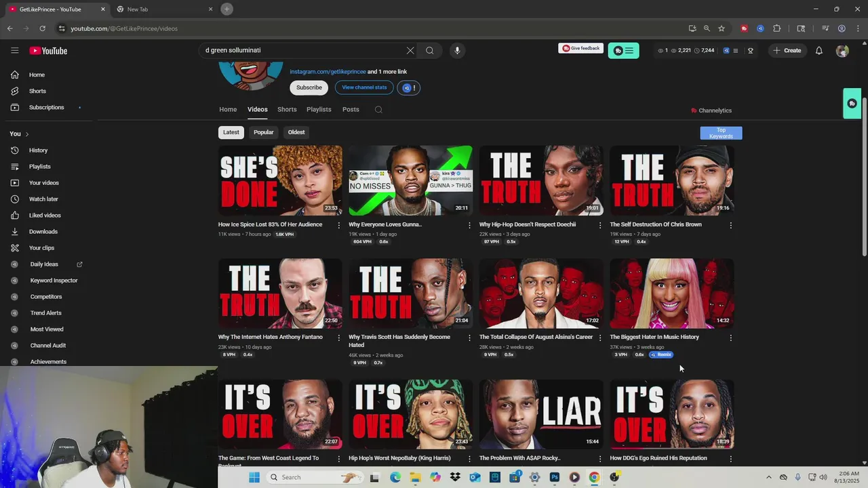Open the Chrome extensions puzzle icon
Image resolution: width=868 pixels, height=488 pixels.
tap(776, 28)
